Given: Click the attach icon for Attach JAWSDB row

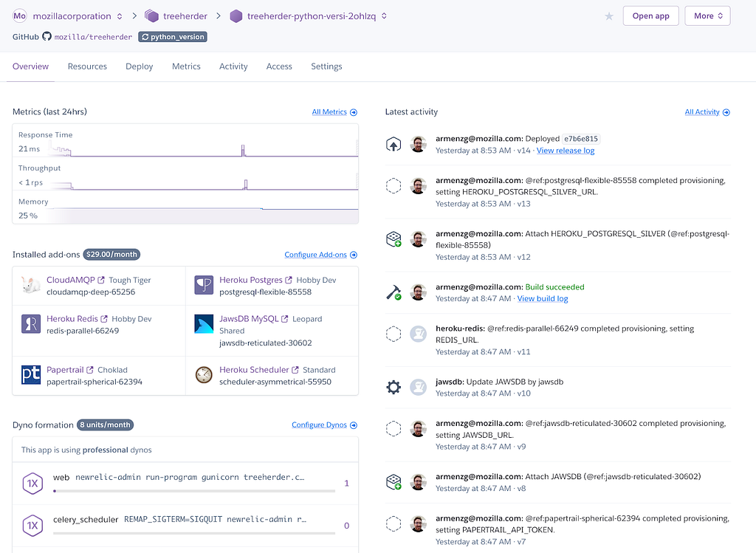Looking at the screenshot, I should 394,482.
